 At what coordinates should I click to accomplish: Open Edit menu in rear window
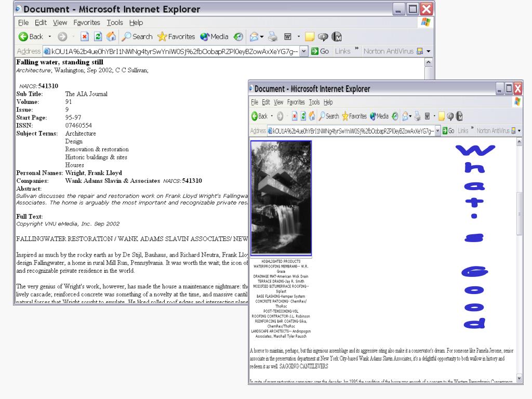41,23
